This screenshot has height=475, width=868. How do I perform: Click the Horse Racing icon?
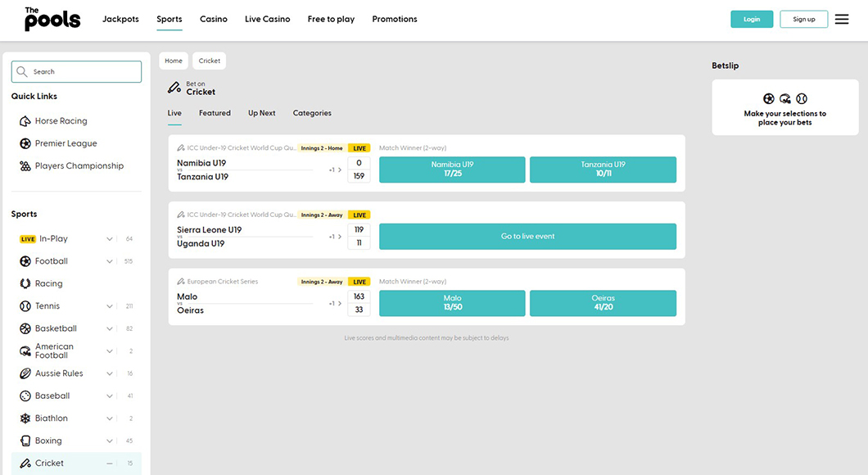click(25, 120)
